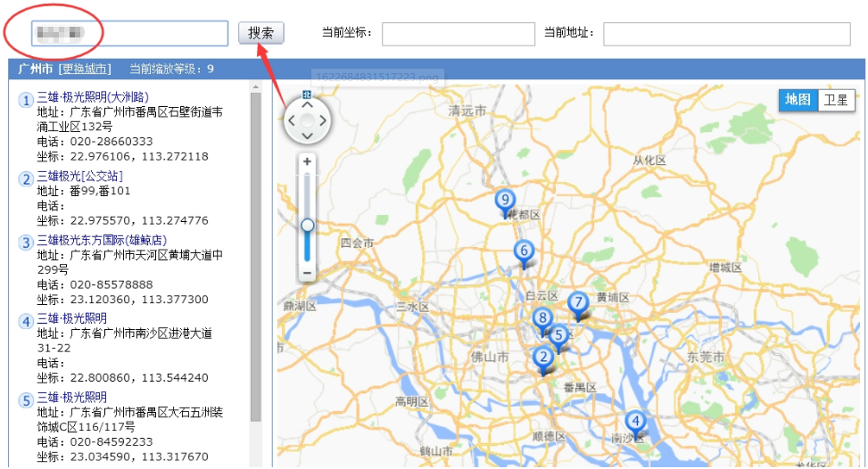Image resolution: width=868 pixels, height=469 pixels.
Task: Click the pan down arrow on map
Action: point(307,136)
